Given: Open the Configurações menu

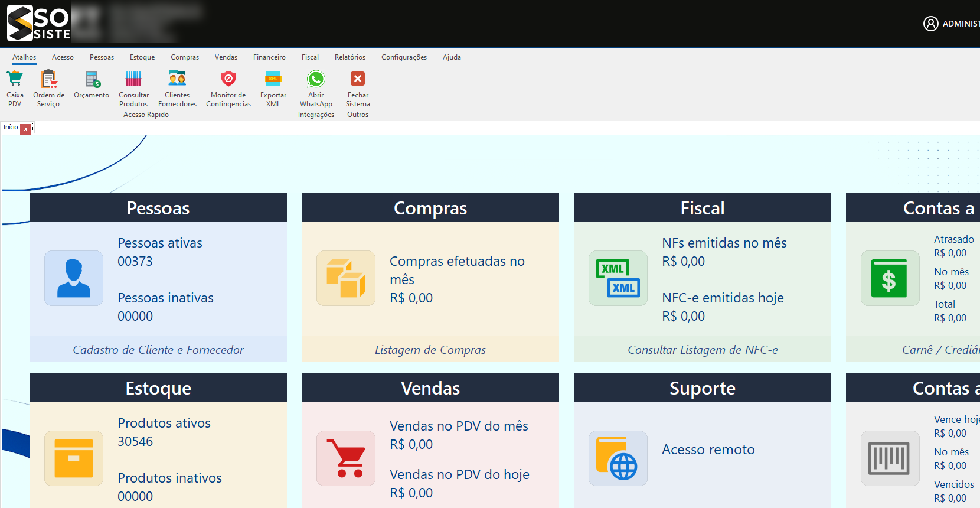Looking at the screenshot, I should coord(404,57).
